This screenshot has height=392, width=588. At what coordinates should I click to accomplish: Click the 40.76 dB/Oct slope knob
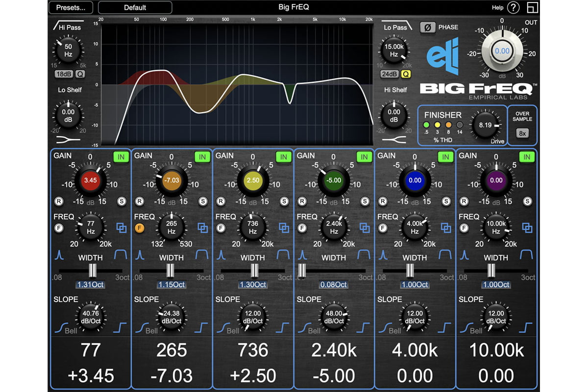[x=90, y=317]
